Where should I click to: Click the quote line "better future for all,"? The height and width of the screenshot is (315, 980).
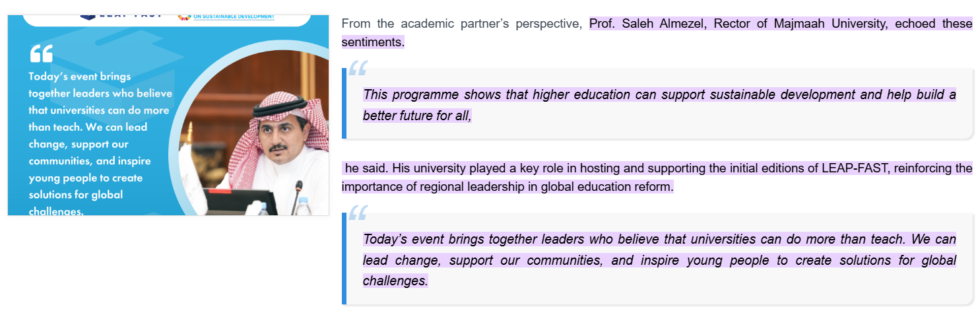pyautogui.click(x=417, y=116)
